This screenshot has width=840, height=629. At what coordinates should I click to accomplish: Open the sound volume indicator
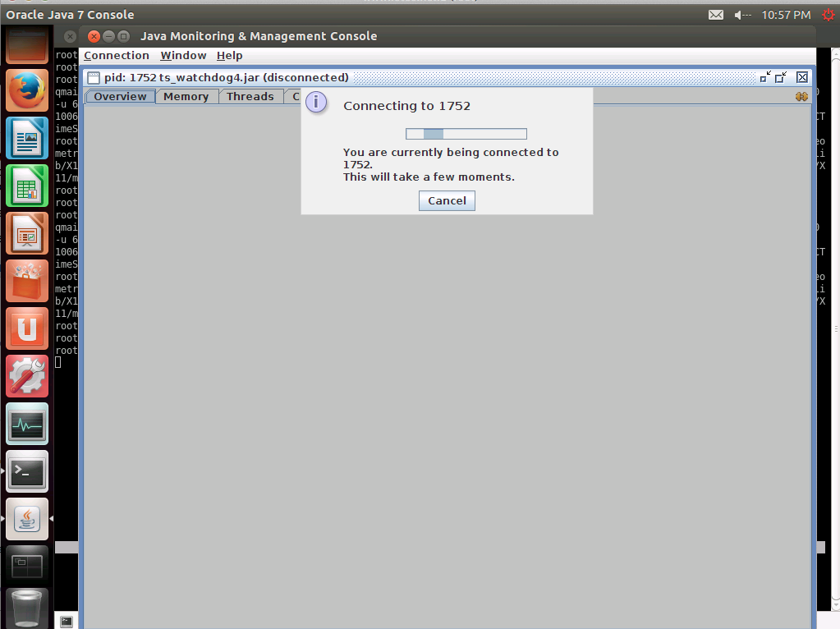tap(742, 15)
